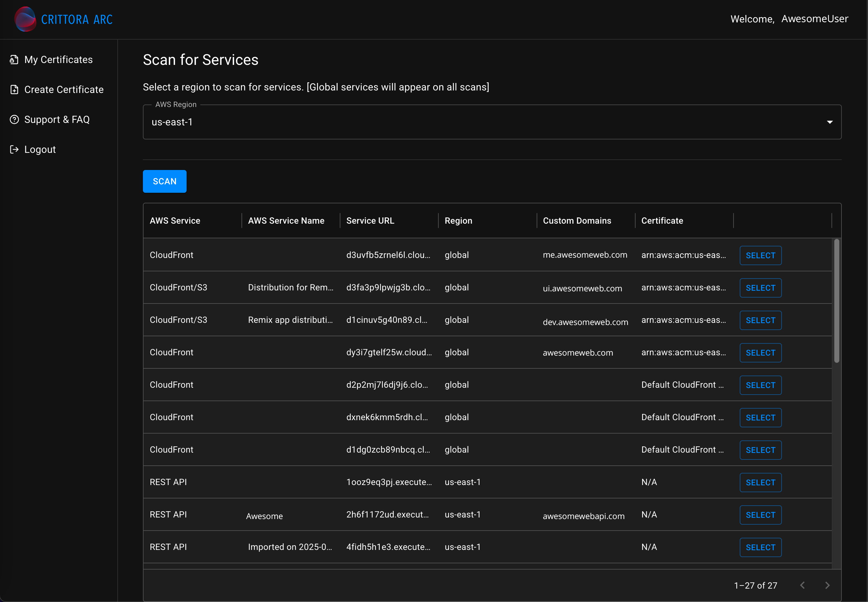Click the 'Scan for Services' heading
Viewport: 868px width, 602px height.
click(x=200, y=60)
